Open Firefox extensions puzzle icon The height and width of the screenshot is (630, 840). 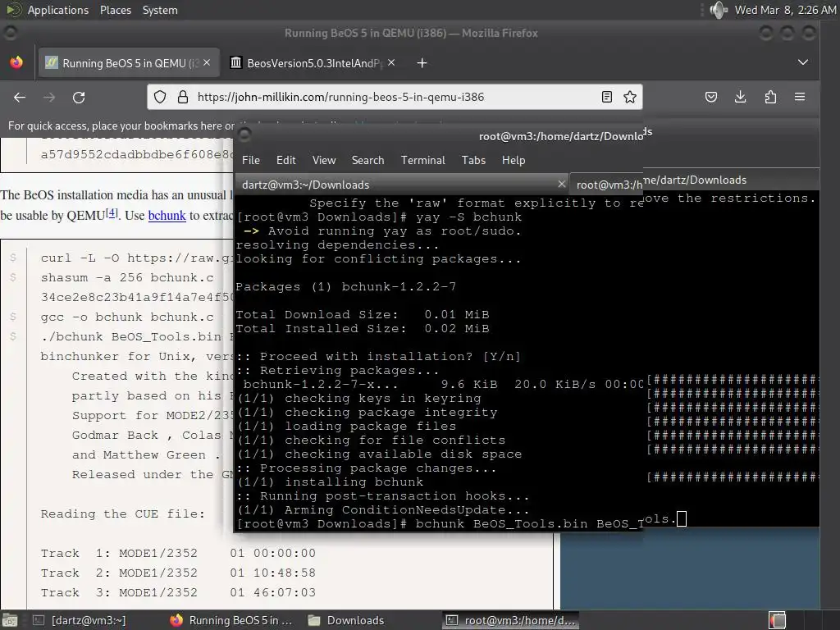pos(770,97)
